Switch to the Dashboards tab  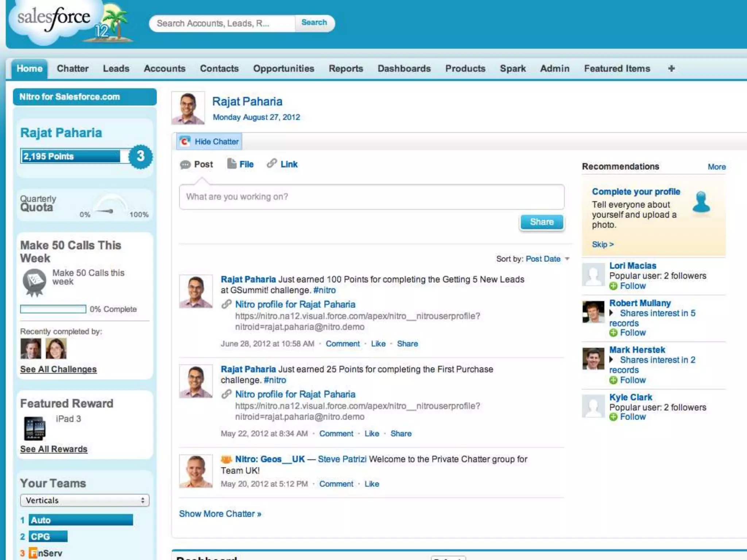click(x=404, y=69)
